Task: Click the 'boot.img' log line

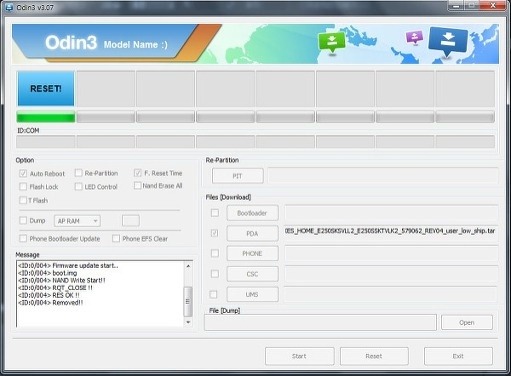Action: point(47,273)
